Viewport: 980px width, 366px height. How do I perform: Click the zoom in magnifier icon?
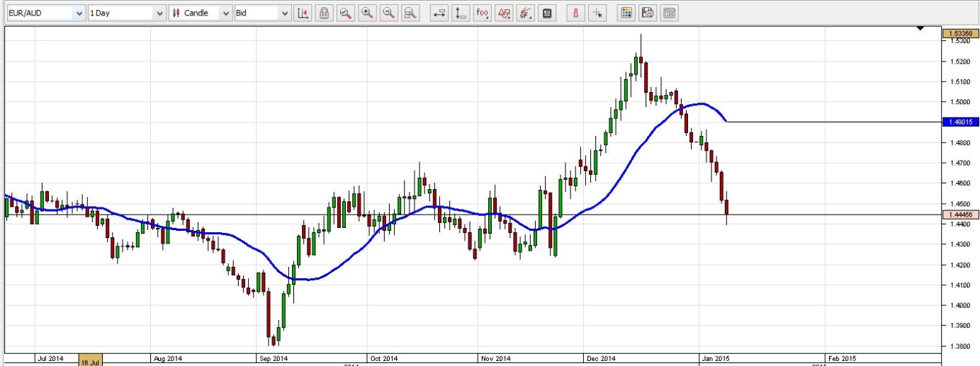click(x=367, y=13)
